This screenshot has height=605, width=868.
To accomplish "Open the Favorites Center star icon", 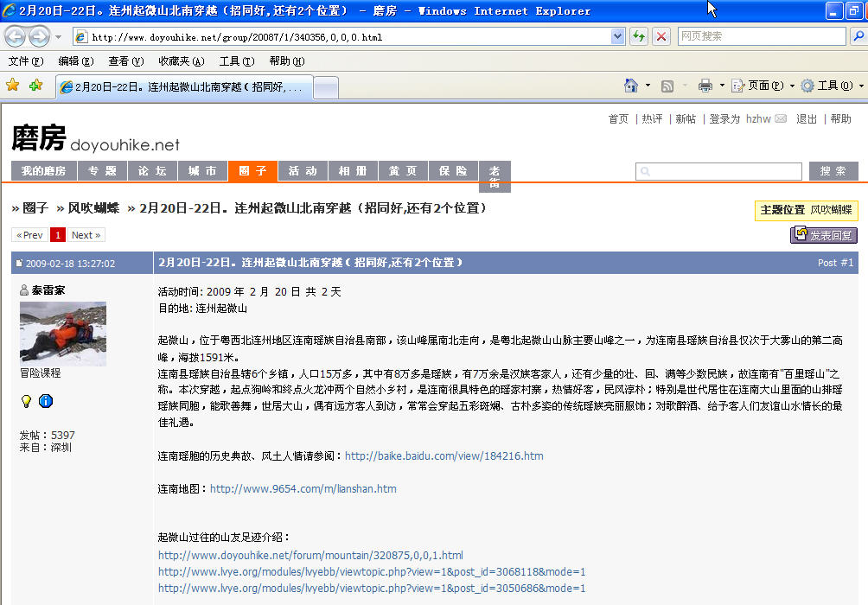I will [x=13, y=86].
